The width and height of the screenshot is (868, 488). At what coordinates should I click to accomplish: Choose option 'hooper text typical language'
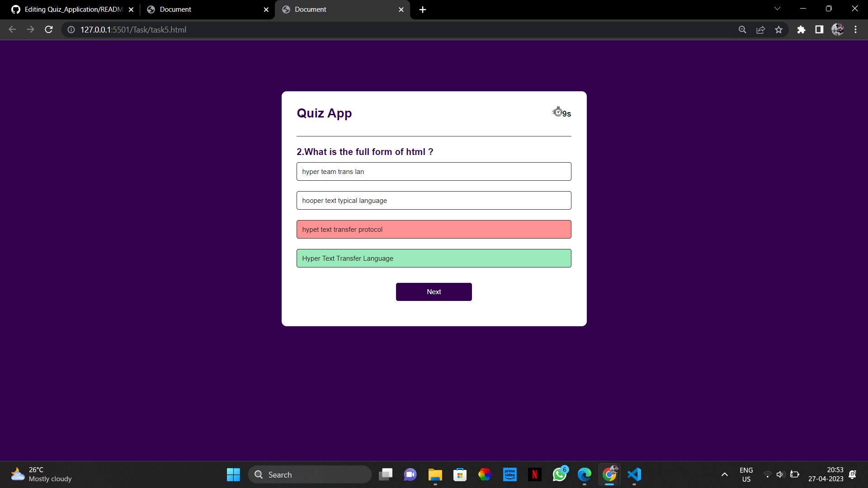434,201
